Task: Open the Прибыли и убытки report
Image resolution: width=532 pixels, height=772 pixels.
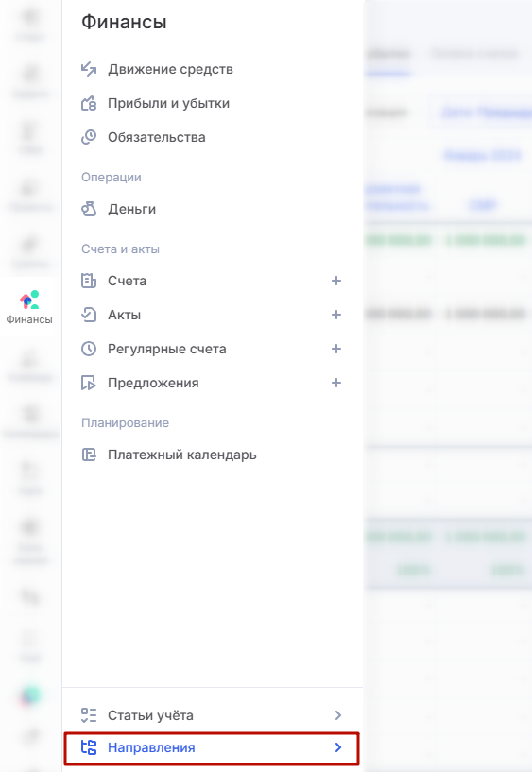Action: coord(168,103)
